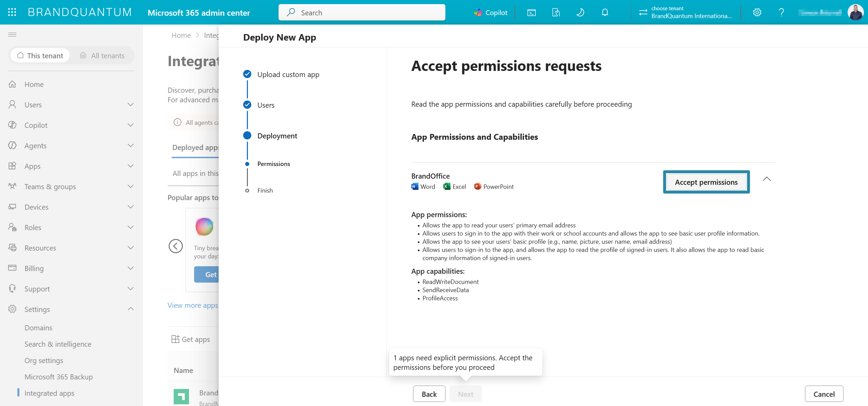This screenshot has width=868, height=406.
Task: Expand the Support nav section
Action: [x=130, y=289]
